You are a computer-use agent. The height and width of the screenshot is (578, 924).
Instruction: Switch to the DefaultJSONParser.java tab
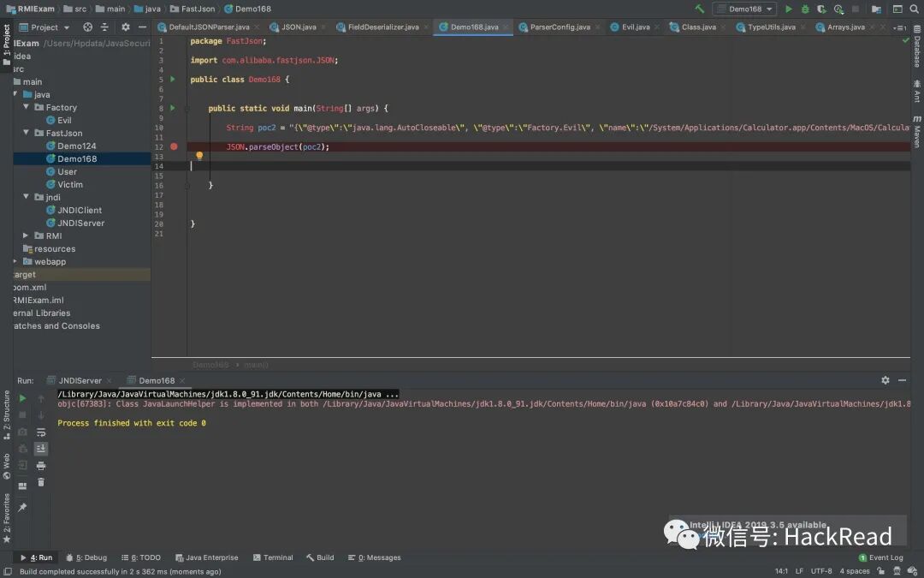(209, 27)
